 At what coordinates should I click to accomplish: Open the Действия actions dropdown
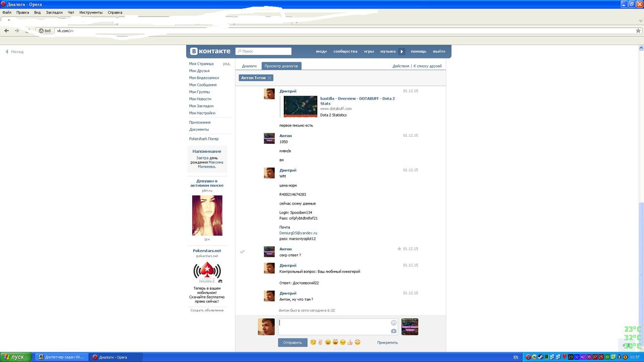click(400, 66)
